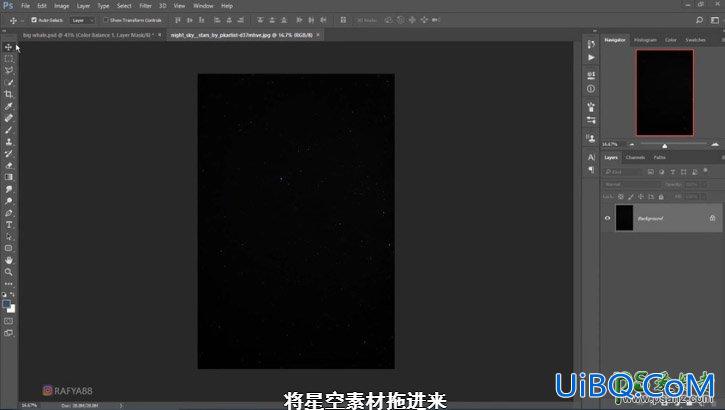Select the Gradient tool
The width and height of the screenshot is (725, 410).
8,177
